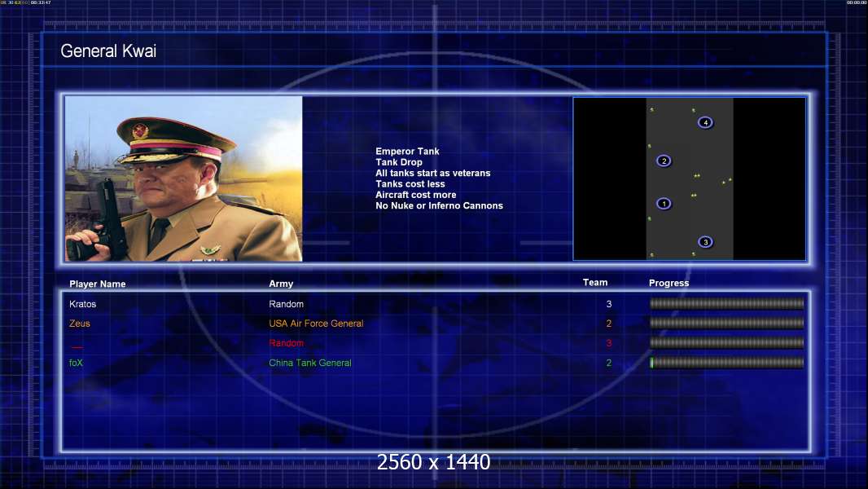Screen dimensions: 868x489
Task: Click foX's team number 2
Action: (609, 363)
